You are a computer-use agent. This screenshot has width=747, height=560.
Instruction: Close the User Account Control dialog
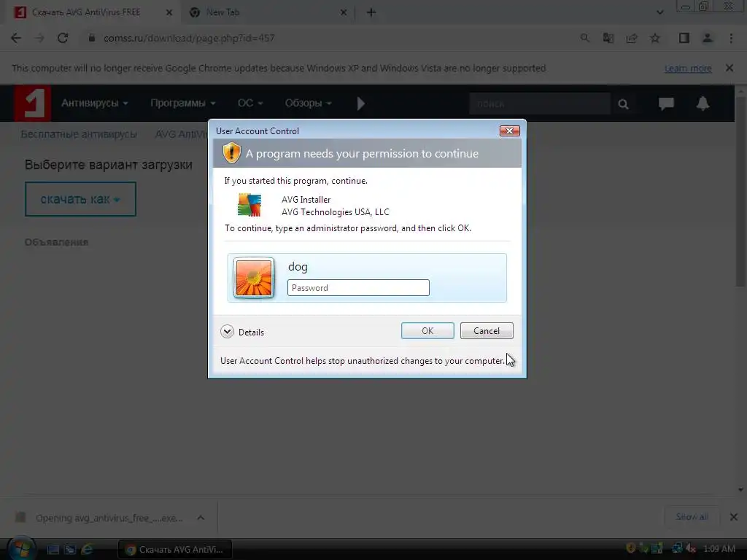pos(509,131)
